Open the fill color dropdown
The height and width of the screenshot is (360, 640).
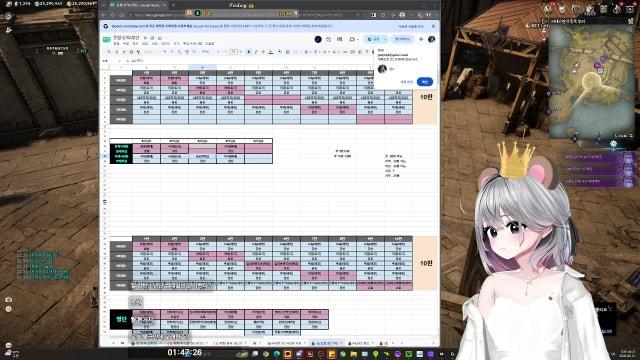280,52
